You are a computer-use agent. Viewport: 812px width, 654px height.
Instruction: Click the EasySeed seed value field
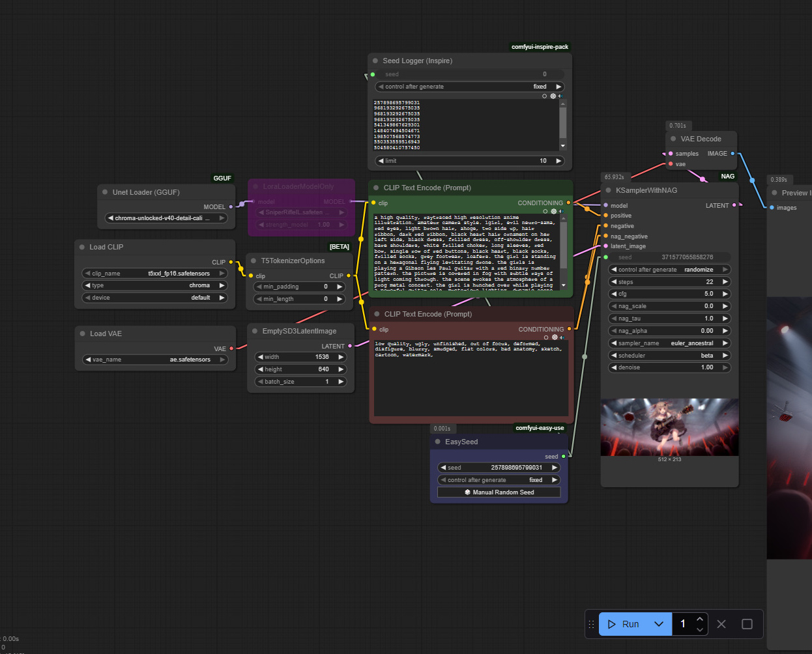tap(499, 468)
